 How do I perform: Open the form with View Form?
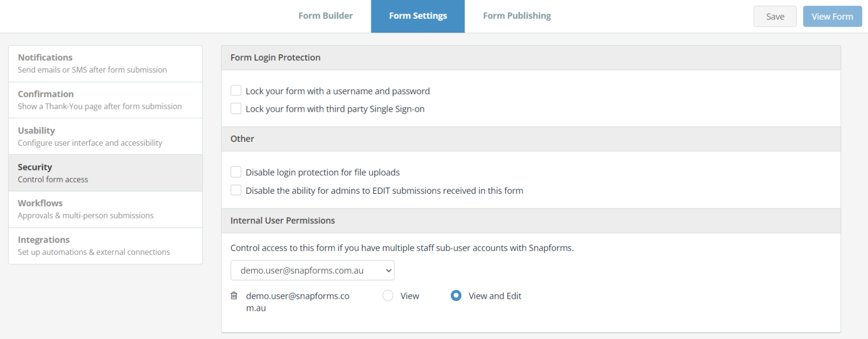pos(832,16)
